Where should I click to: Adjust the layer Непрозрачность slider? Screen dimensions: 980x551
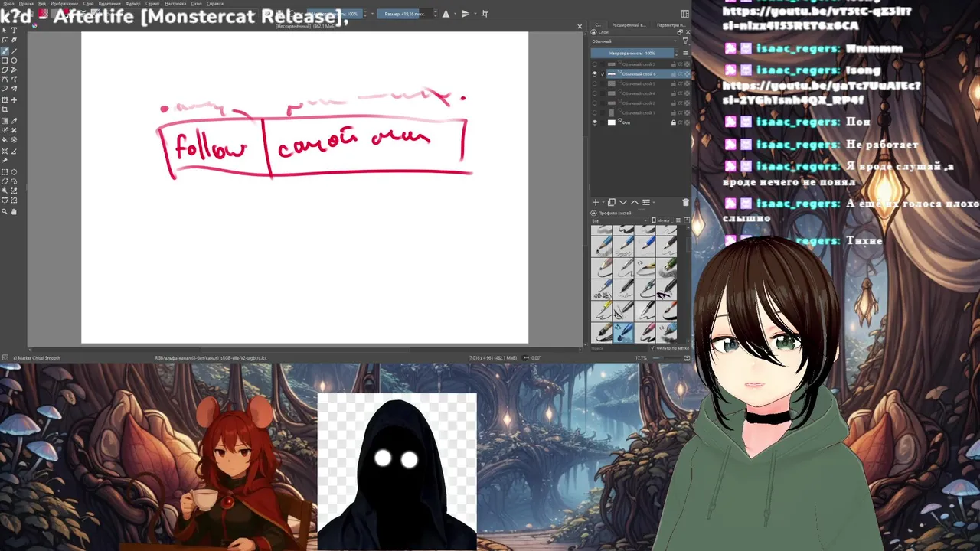[x=632, y=53]
